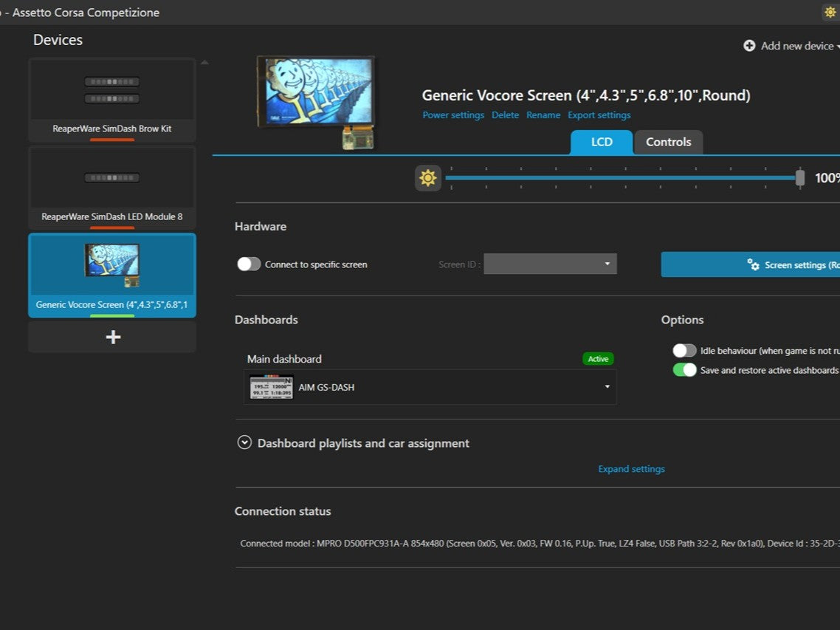This screenshot has height=630, width=840.
Task: Click the large Vocore screen preview image
Action: pyautogui.click(x=316, y=102)
